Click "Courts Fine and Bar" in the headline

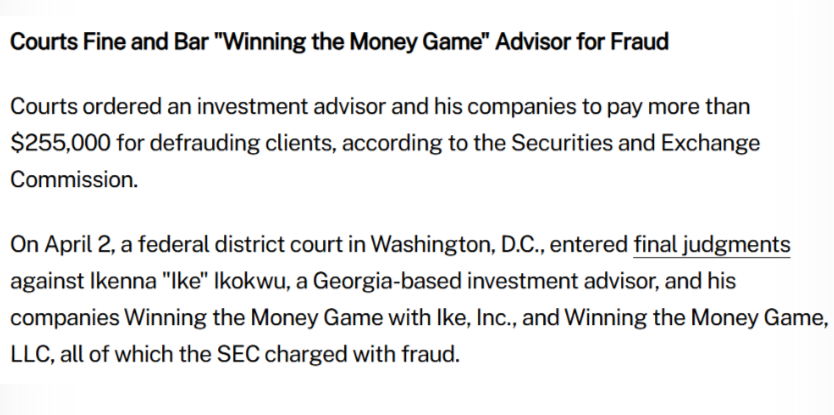109,42
